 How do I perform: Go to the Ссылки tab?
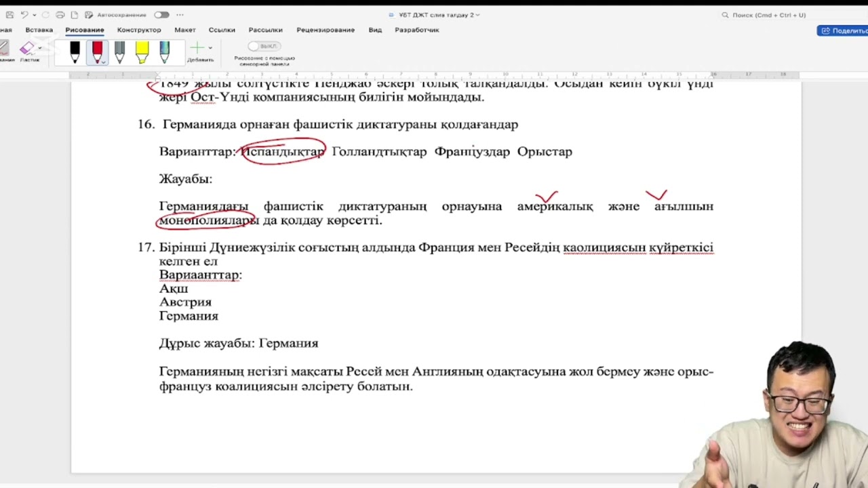222,30
